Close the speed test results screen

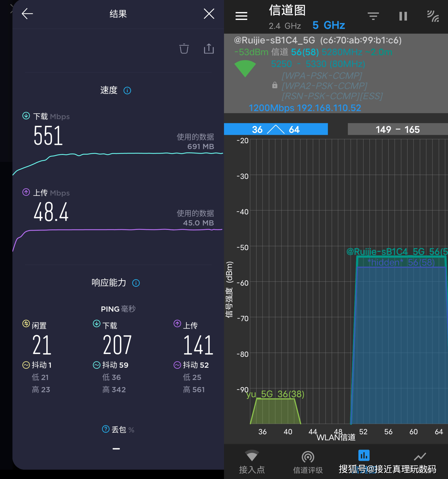(209, 14)
